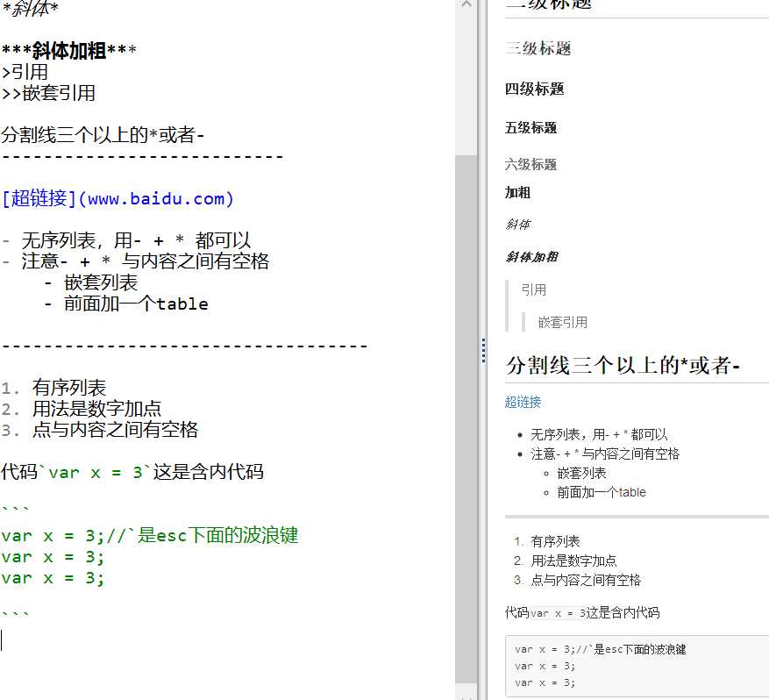Click editor line 3. 点与内容之间有空格
The width and height of the screenshot is (769, 700).
[x=100, y=430]
